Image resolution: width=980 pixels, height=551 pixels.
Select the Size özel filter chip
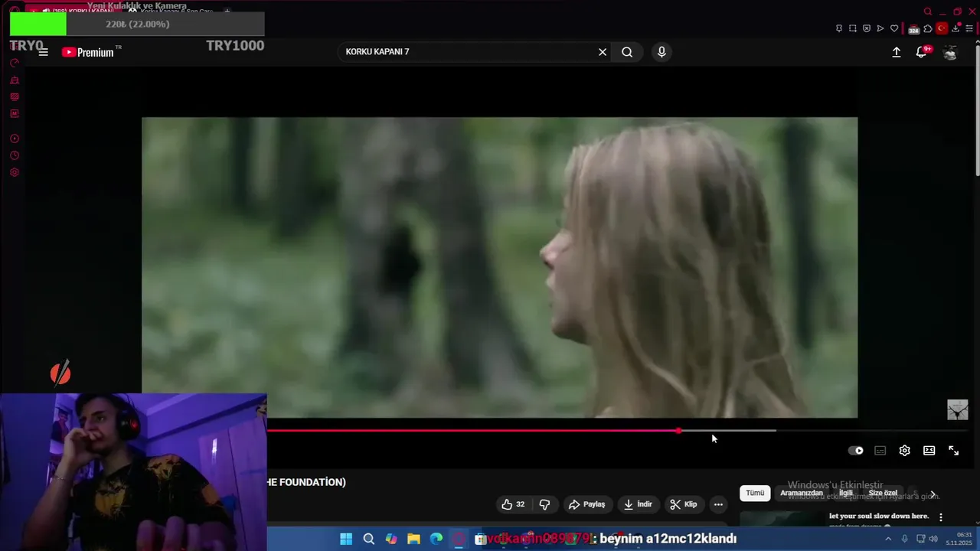[883, 493]
